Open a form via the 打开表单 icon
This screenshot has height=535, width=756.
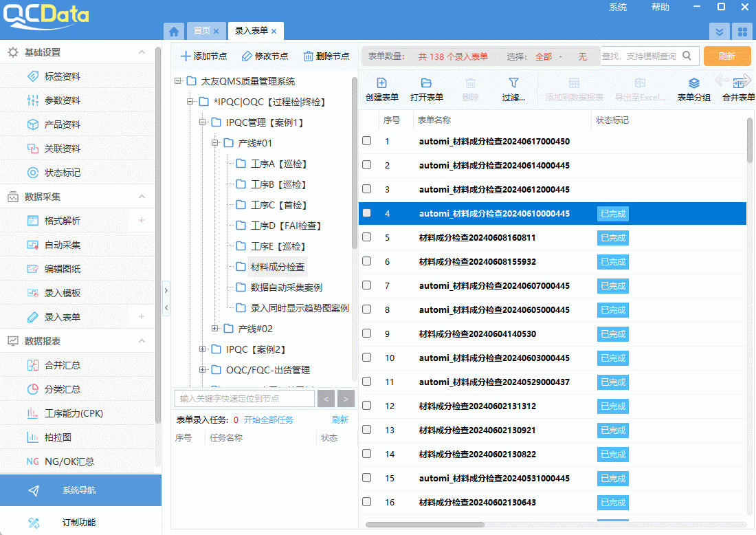point(426,89)
